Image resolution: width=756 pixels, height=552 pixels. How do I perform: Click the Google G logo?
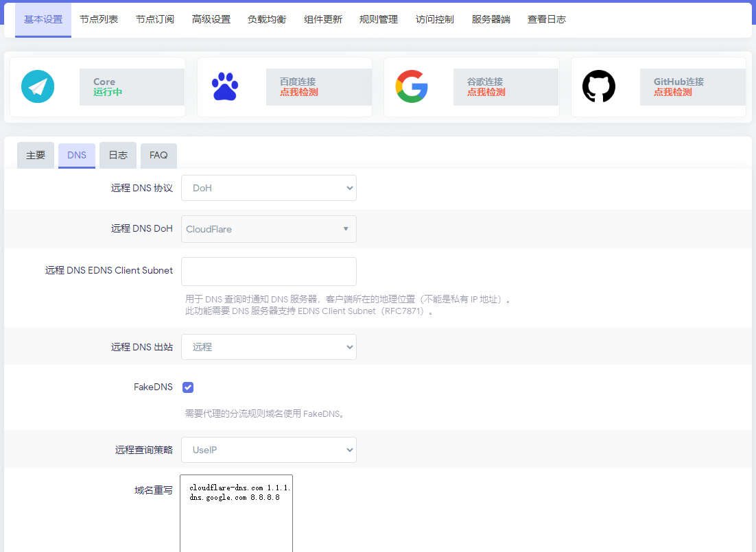(x=412, y=86)
